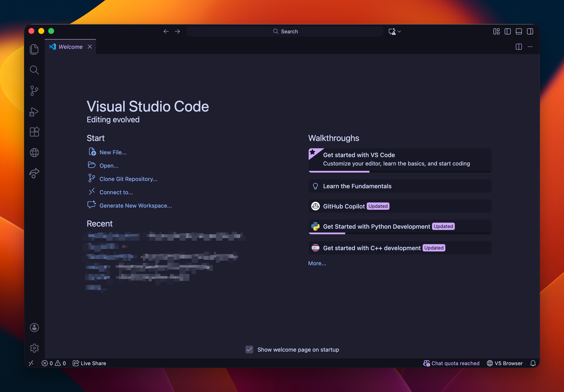This screenshot has width=564, height=392.
Task: Open the Source Control view
Action: point(34,91)
